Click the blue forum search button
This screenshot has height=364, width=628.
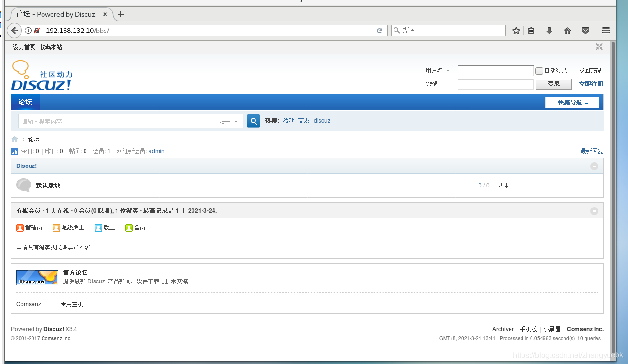click(254, 121)
